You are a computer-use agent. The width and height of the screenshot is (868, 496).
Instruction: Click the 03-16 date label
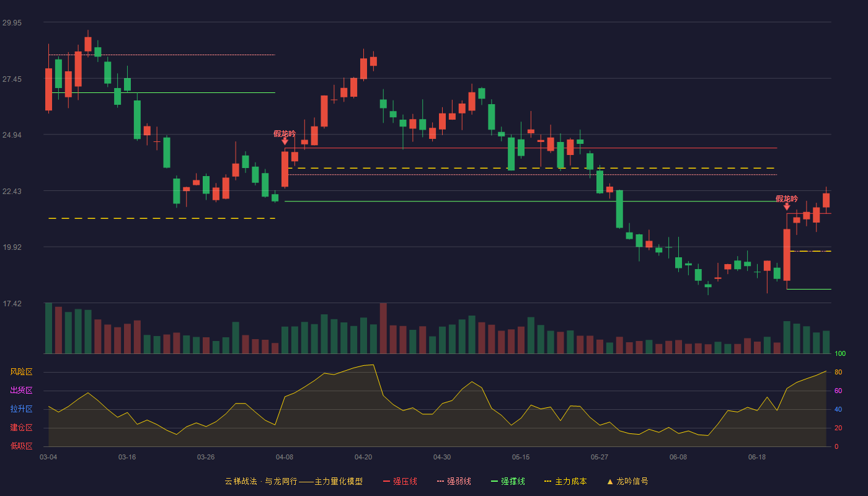click(x=127, y=457)
